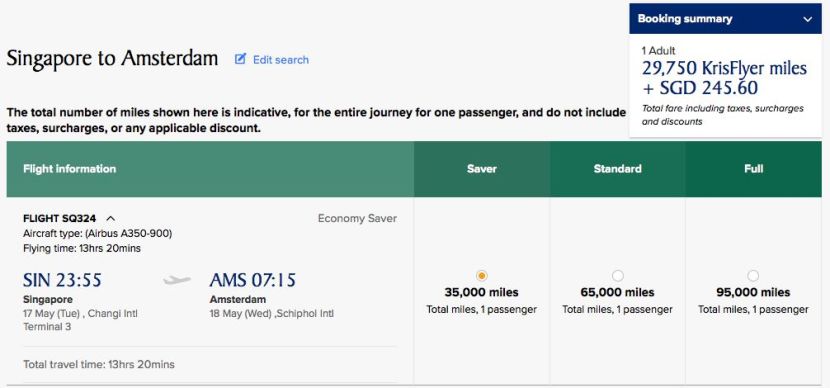Click the Singapore to Amsterdam heading
This screenshot has height=388, width=830.
(112, 58)
